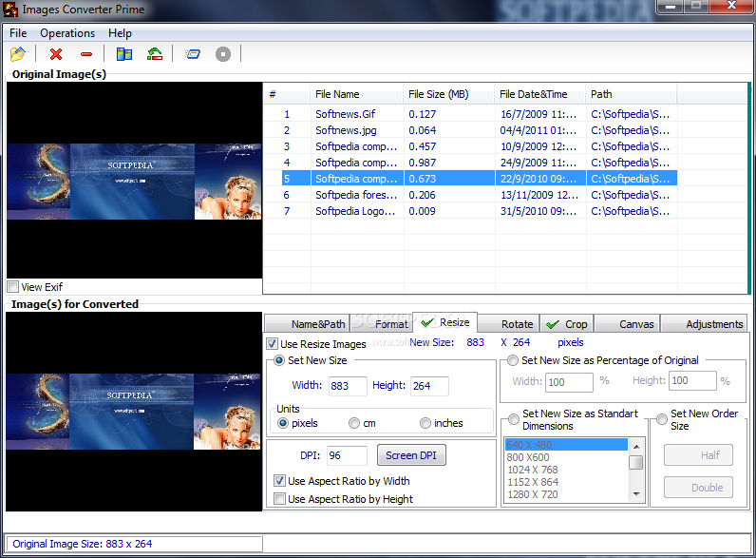This screenshot has height=558, width=756.
Task: Open the Crop tab
Action: [x=566, y=324]
